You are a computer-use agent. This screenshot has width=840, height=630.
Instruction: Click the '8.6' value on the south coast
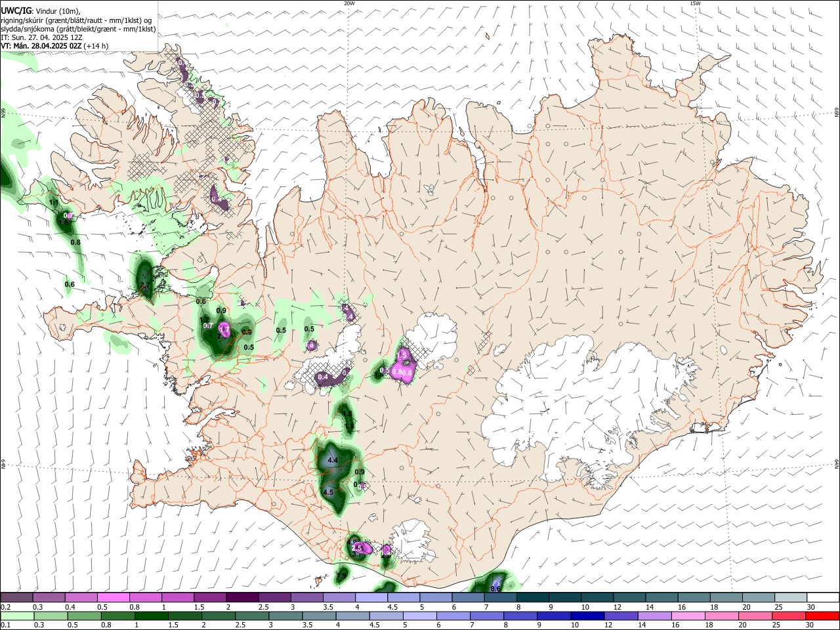(495, 589)
